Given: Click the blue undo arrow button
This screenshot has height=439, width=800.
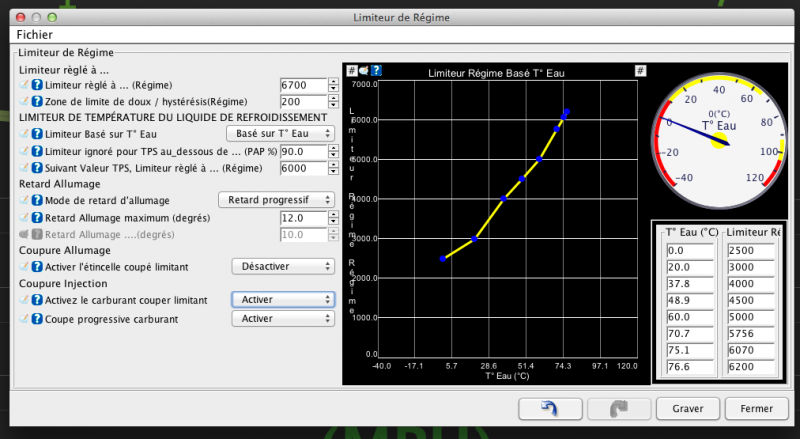Looking at the screenshot, I should click(x=550, y=408).
